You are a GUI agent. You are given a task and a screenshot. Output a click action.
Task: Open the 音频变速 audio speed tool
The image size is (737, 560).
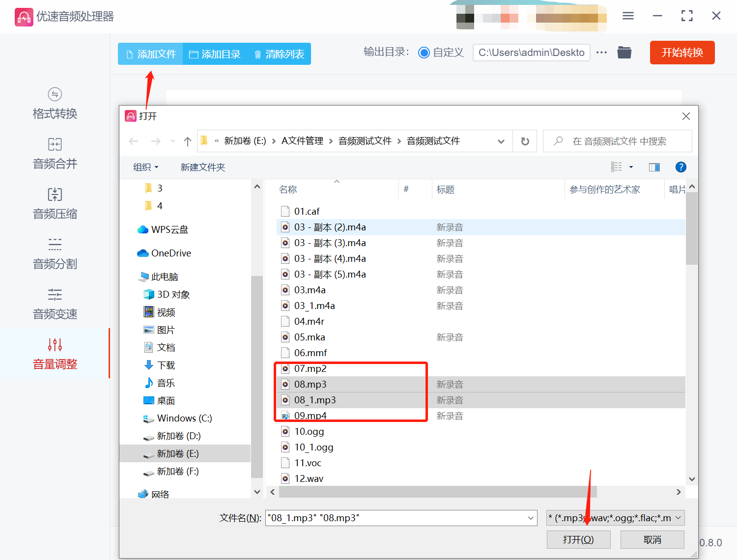pyautogui.click(x=55, y=304)
